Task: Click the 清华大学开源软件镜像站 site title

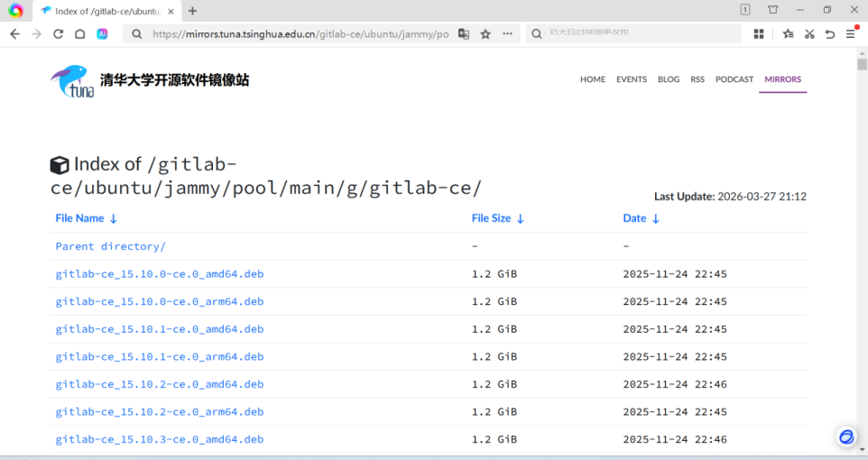Action: pos(174,79)
